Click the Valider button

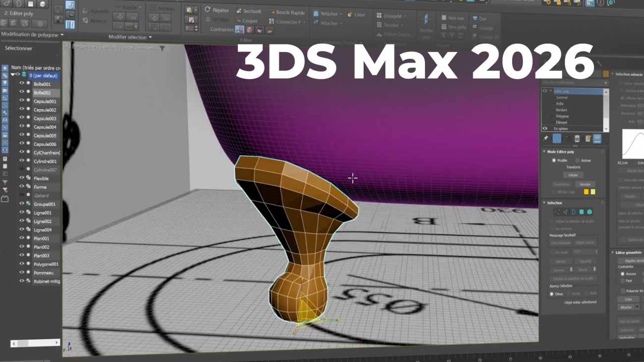point(573,175)
